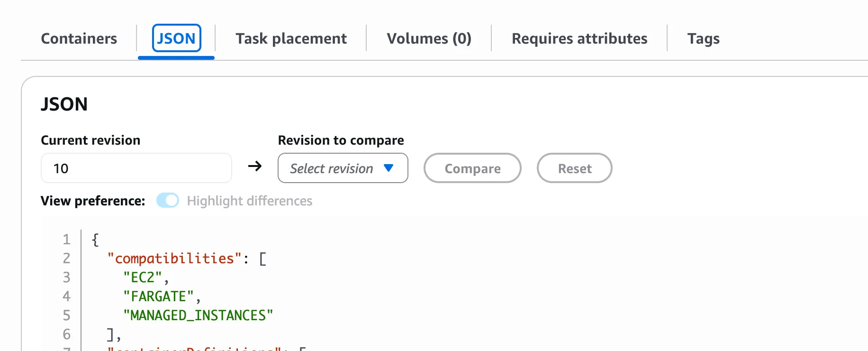
Task: Click the Compare button
Action: [472, 168]
